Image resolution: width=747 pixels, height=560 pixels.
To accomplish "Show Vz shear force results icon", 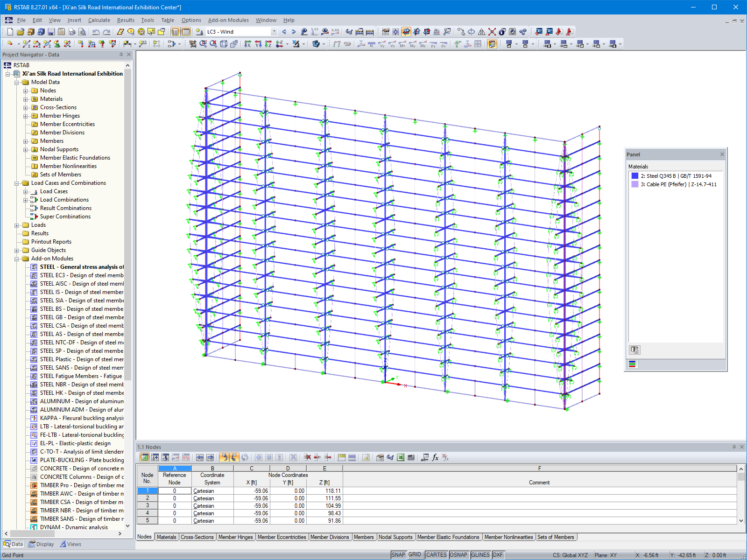I will (x=392, y=44).
